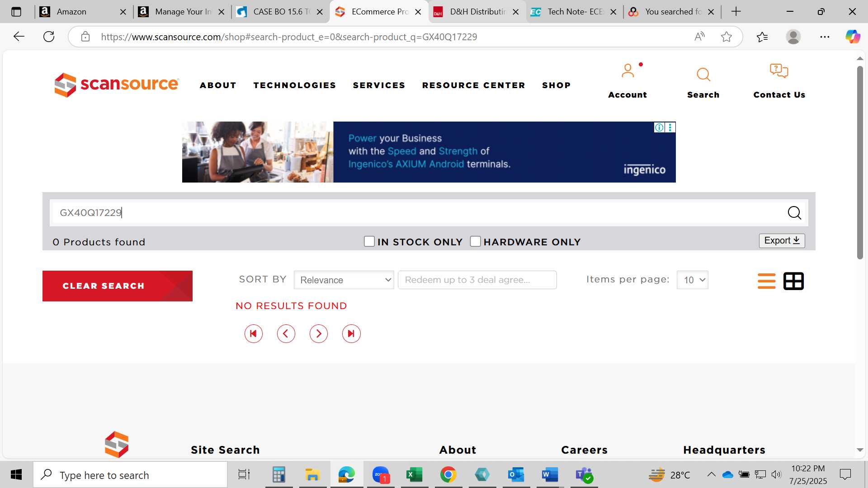Click the magnifier in product search box
This screenshot has height=488, width=868.
[x=794, y=212]
